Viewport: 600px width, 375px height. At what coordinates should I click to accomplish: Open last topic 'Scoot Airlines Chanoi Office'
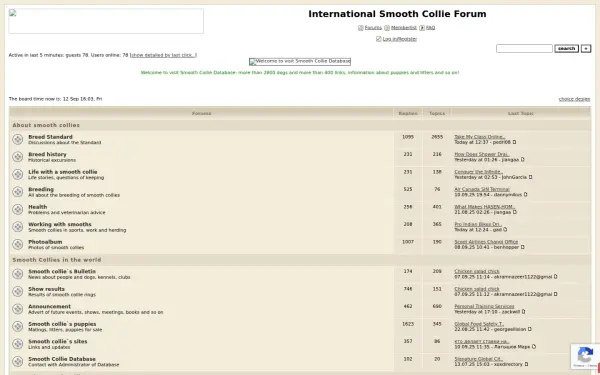pos(486,242)
